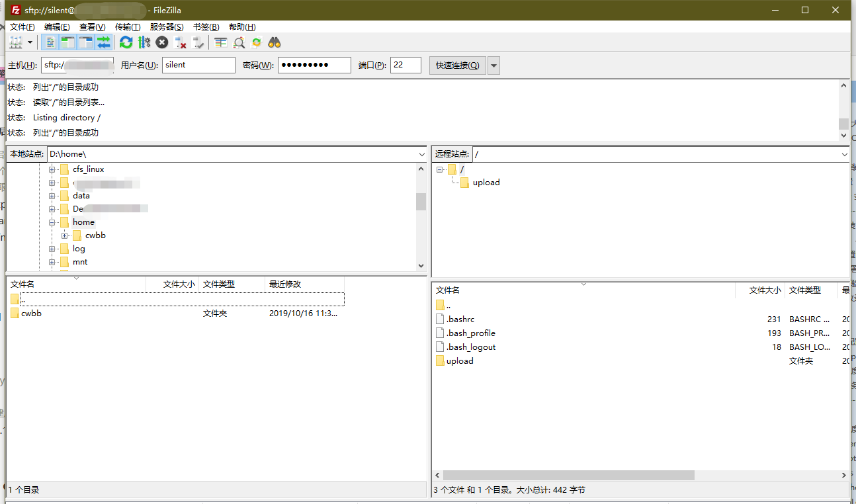Click the 快速连接 button
Image resolution: width=856 pixels, height=504 pixels.
tap(458, 65)
